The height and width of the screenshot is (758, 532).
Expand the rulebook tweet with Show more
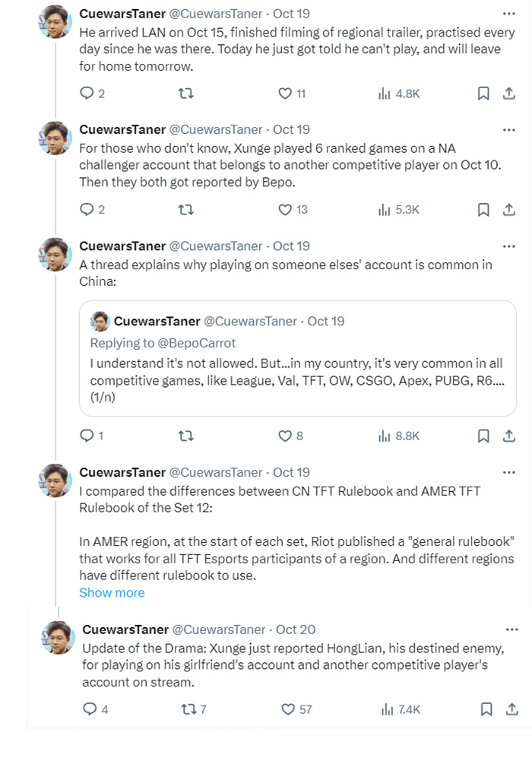tap(112, 592)
